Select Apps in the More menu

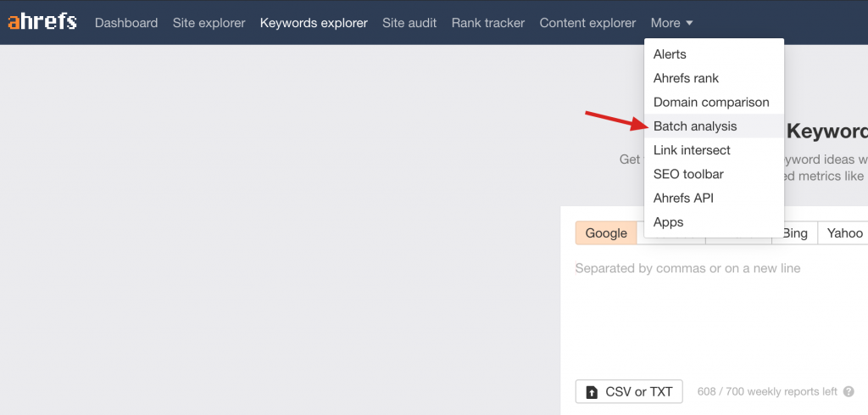tap(668, 222)
